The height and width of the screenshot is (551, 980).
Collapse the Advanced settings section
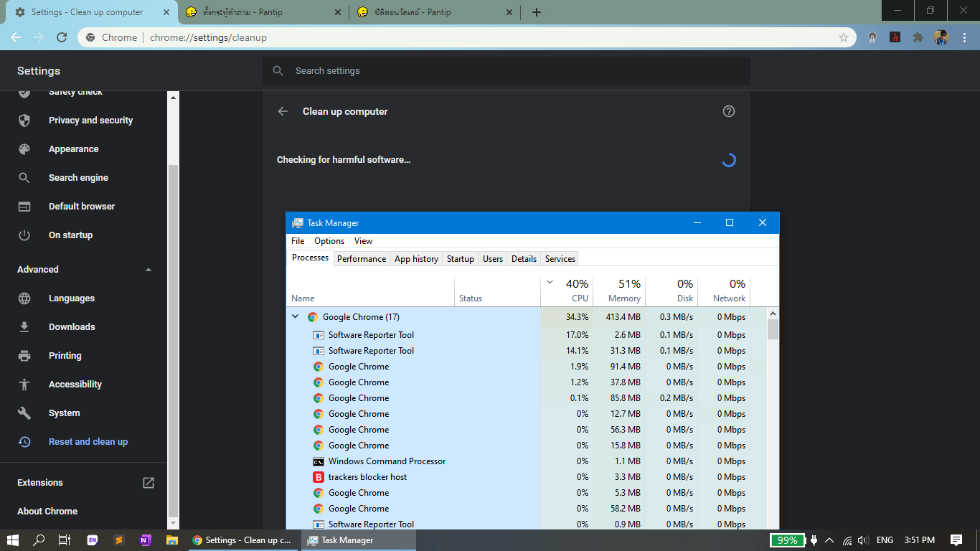point(149,270)
